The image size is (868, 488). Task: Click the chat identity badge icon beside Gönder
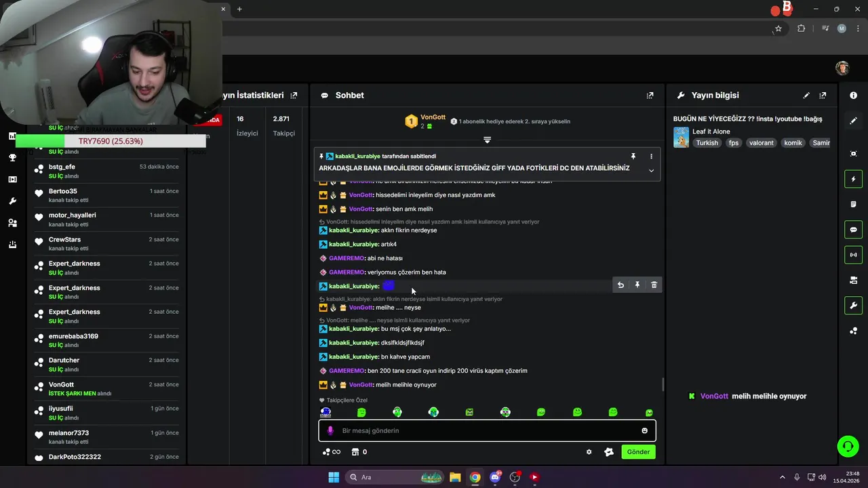(x=609, y=452)
